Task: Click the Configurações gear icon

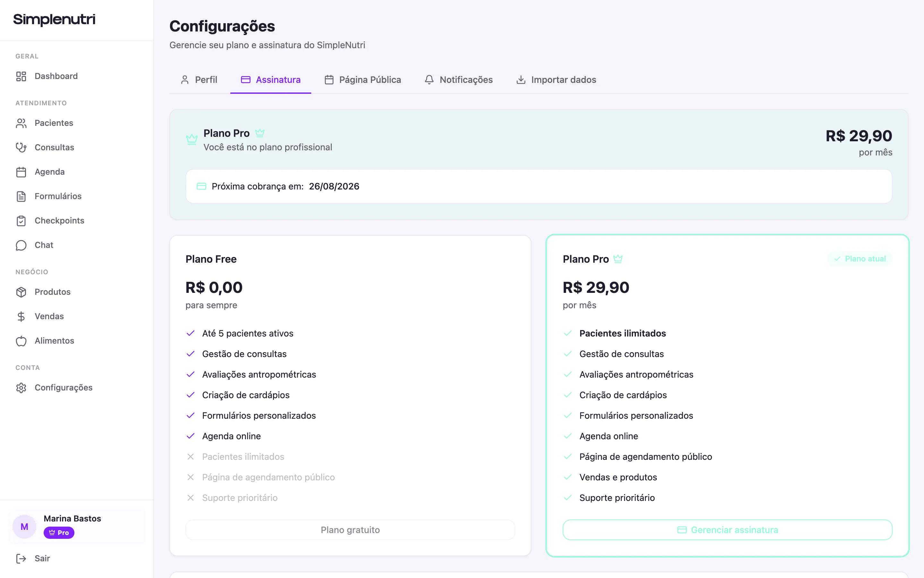Action: point(21,388)
